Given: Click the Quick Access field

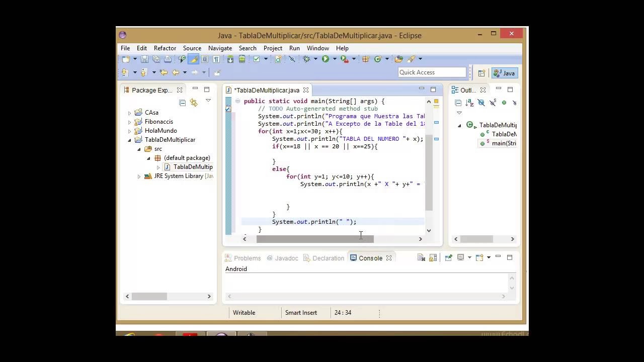Looking at the screenshot, I should pyautogui.click(x=432, y=72).
